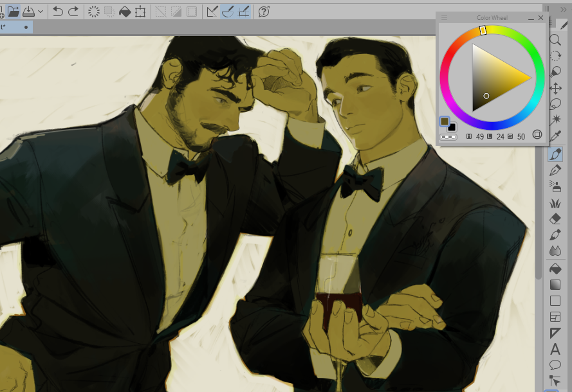Open the dropdown arrow next to Save

(x=41, y=12)
